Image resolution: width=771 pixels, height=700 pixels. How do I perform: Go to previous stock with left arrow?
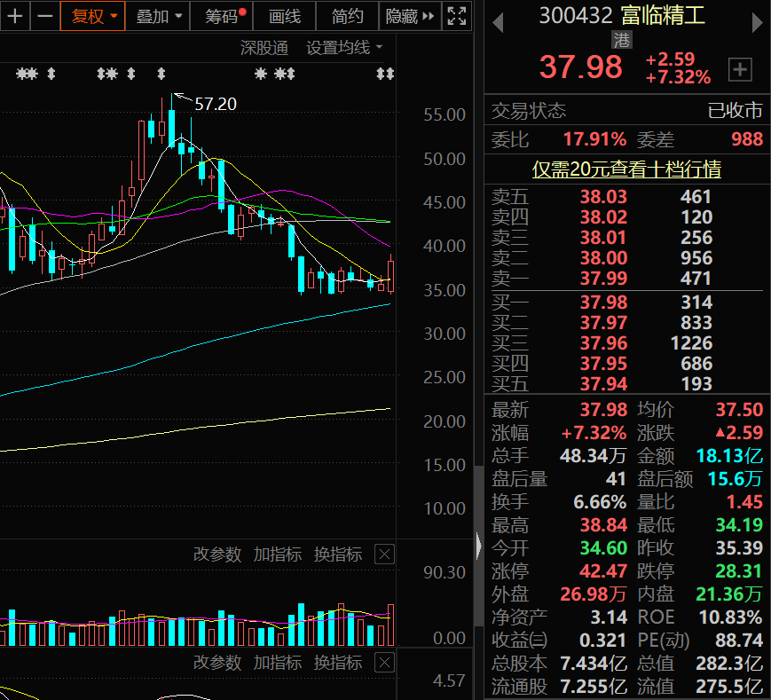(498, 23)
